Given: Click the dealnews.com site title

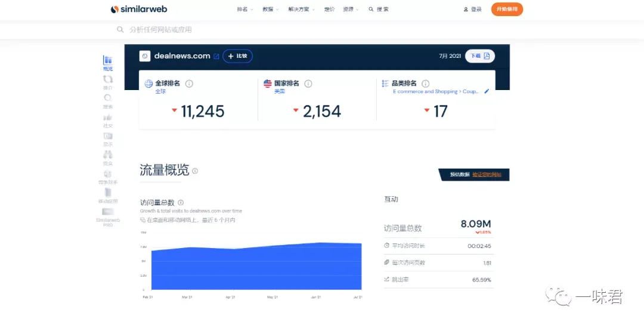Looking at the screenshot, I should tap(182, 56).
